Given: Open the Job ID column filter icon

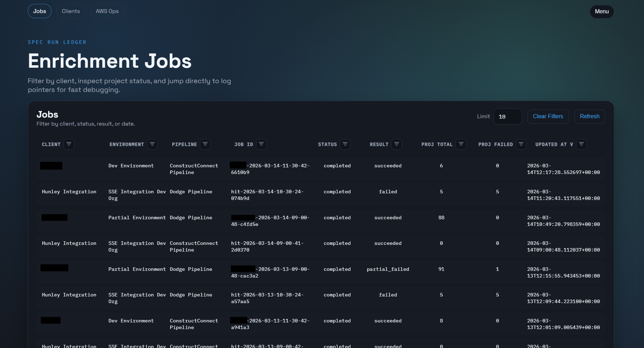Looking at the screenshot, I should click(x=261, y=144).
